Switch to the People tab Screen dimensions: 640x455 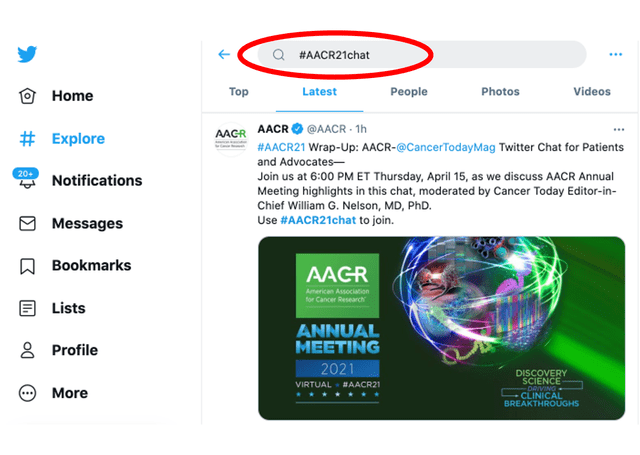click(408, 92)
